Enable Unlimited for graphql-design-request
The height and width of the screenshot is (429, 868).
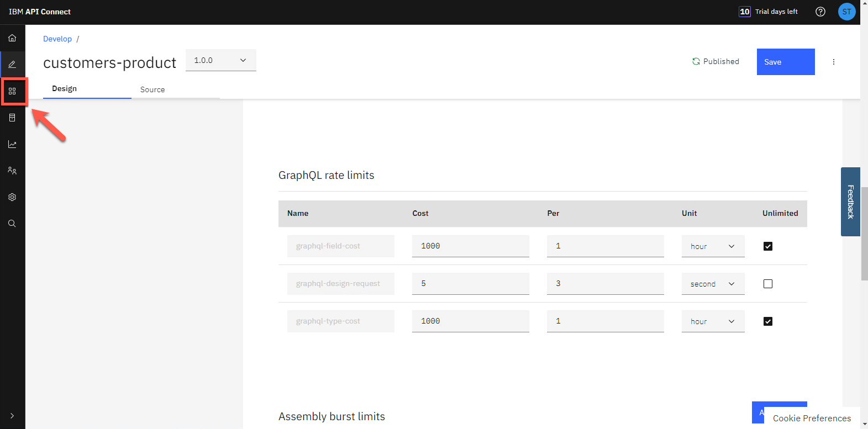[768, 284]
